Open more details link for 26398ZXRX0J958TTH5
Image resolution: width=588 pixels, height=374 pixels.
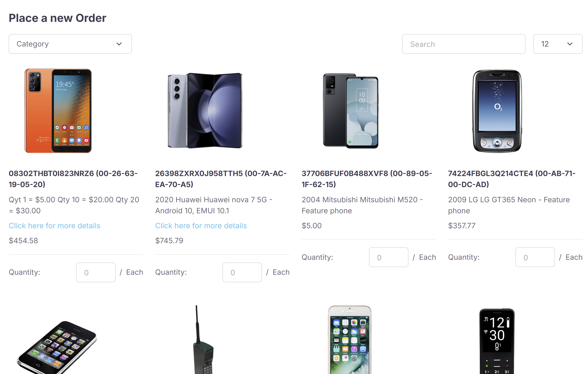click(x=201, y=226)
